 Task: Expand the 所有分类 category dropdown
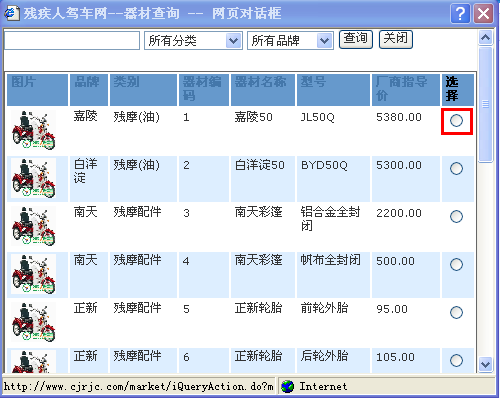pos(233,41)
